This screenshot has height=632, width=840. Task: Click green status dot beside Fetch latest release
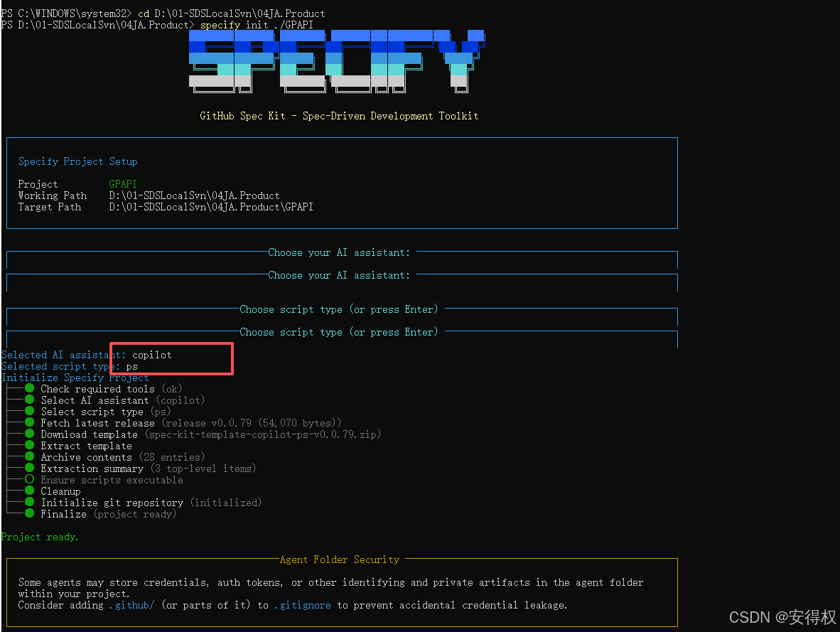tap(29, 422)
